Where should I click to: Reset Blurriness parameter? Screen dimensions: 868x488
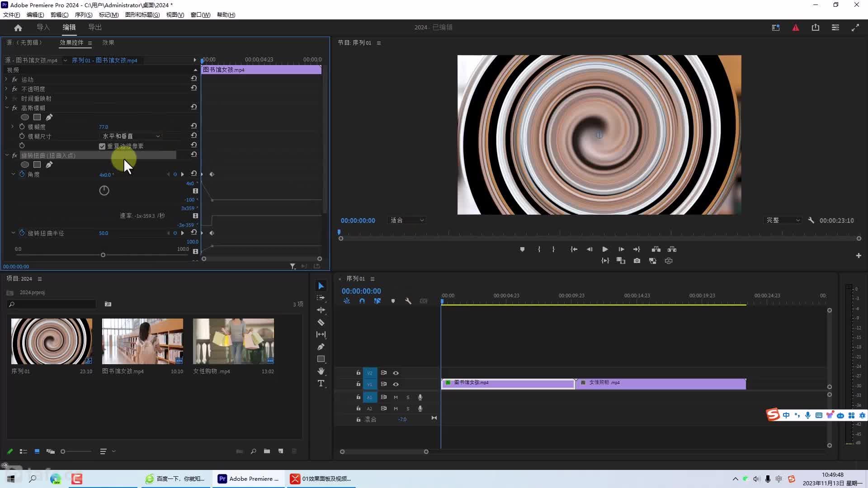(194, 126)
